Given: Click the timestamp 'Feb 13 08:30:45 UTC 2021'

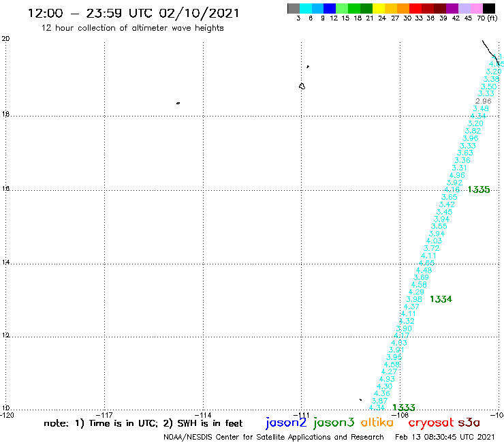Looking at the screenshot, I should (x=445, y=437).
